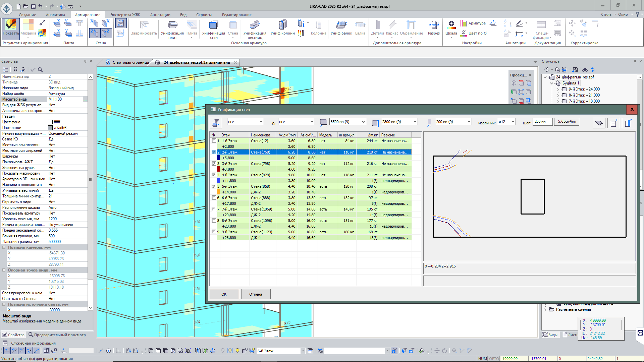This screenshot has height=362, width=644.
Task: Click the Шаг 200 мм input field
Action: pyautogui.click(x=542, y=122)
